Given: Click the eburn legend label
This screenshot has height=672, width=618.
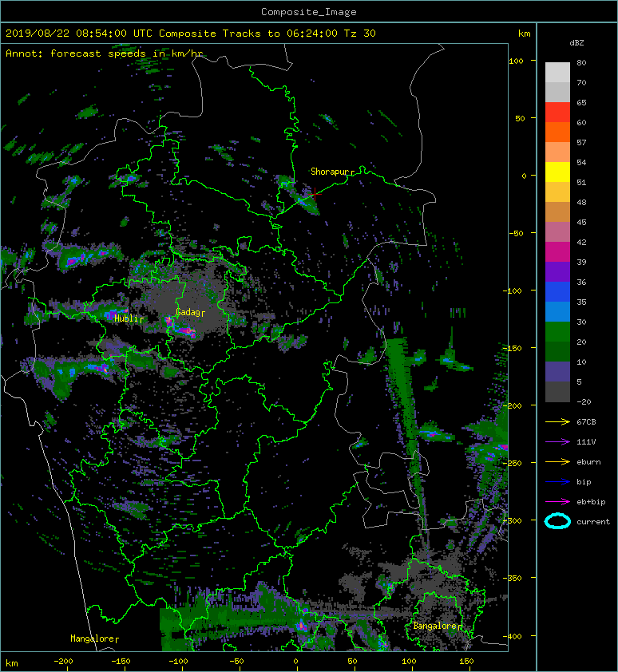Looking at the screenshot, I should pyautogui.click(x=588, y=462).
